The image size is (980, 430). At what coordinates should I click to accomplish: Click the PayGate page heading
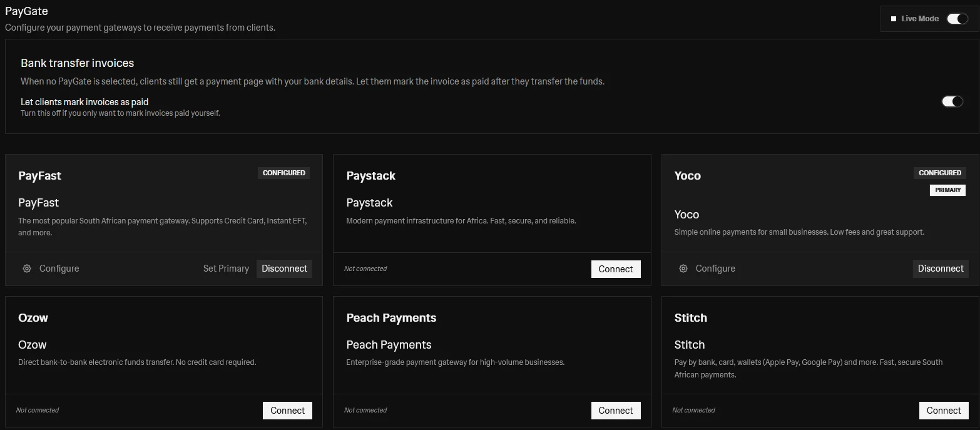26,11
